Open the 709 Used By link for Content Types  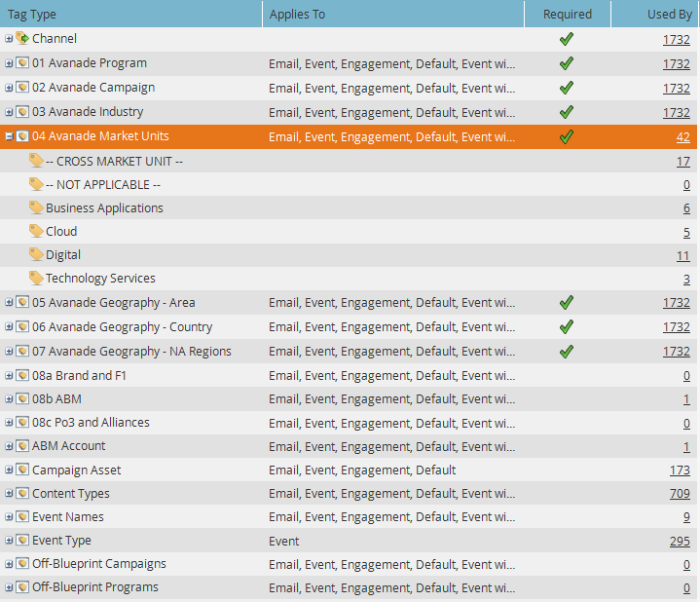(x=679, y=494)
